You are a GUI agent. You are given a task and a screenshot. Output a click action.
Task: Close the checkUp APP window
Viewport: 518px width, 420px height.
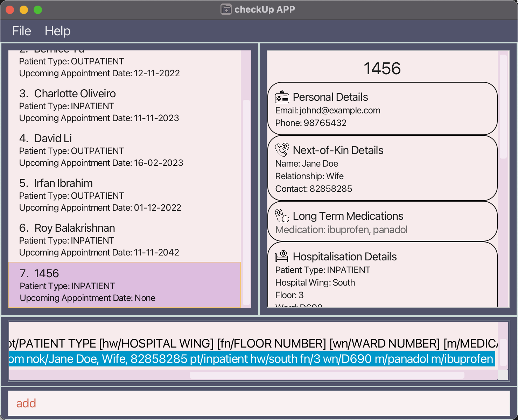click(x=10, y=10)
